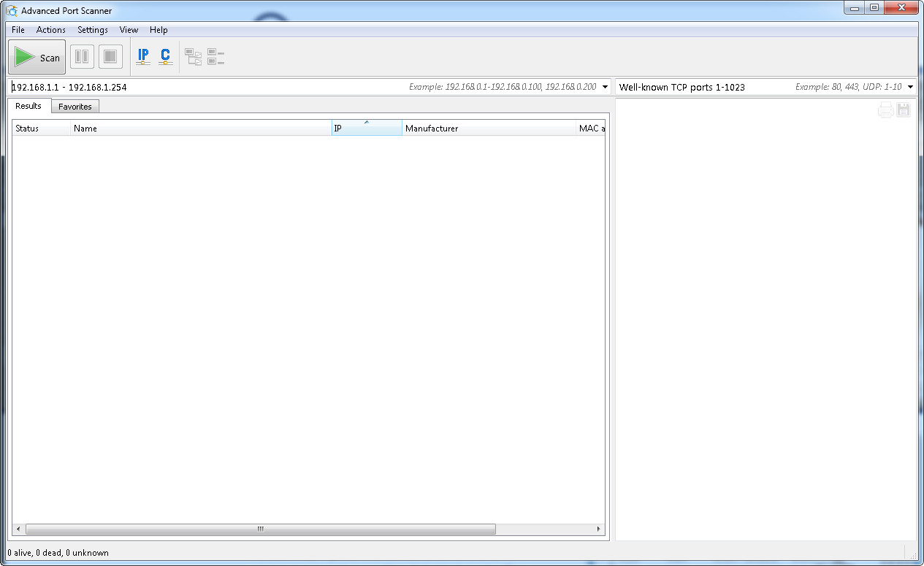924x566 pixels.
Task: Click the class C subnet icon
Action: click(165, 56)
